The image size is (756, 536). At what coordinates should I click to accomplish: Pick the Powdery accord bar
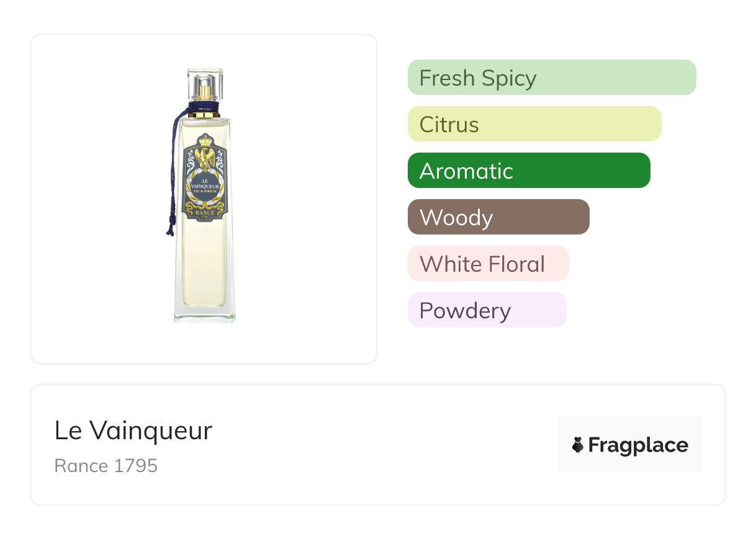coord(487,310)
